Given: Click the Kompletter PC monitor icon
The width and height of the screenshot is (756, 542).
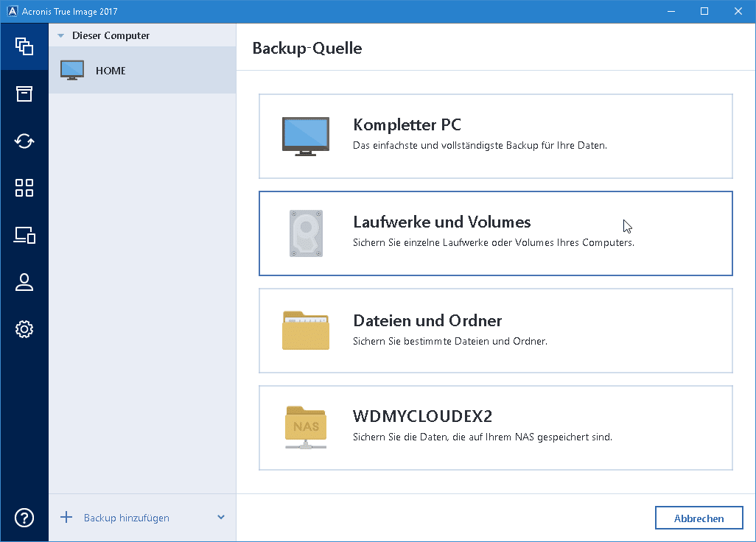Looking at the screenshot, I should [x=306, y=136].
